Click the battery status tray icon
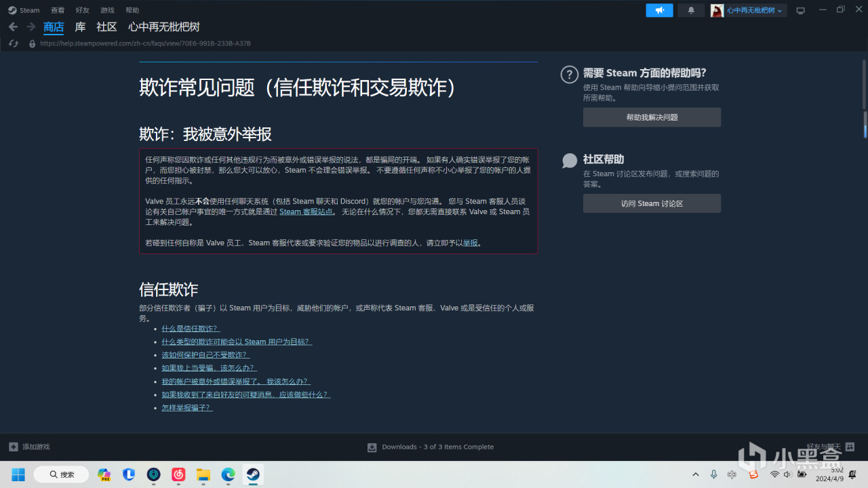The height and width of the screenshot is (488, 868). coord(802,474)
